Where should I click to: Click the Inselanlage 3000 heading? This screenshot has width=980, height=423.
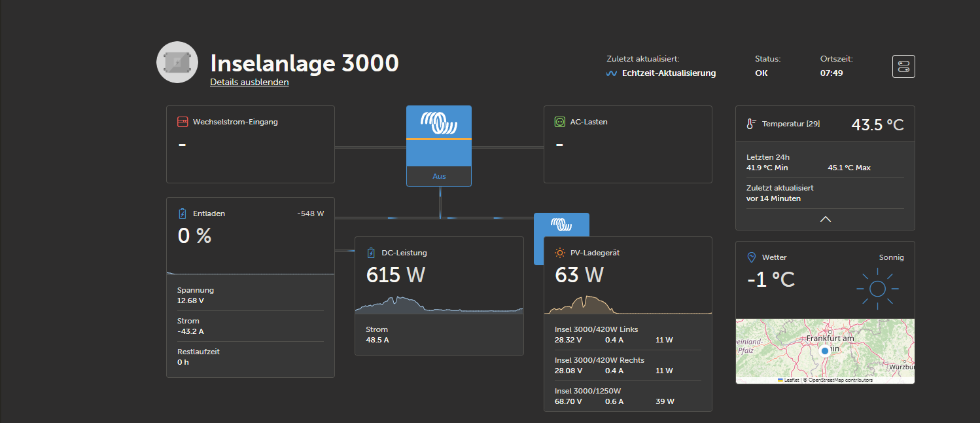point(304,63)
